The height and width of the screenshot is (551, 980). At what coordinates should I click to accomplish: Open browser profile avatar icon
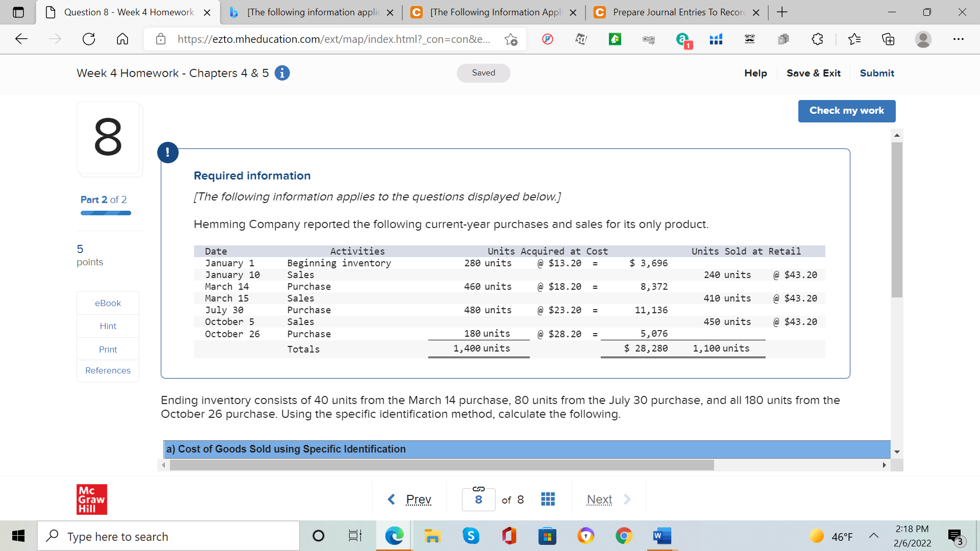tap(923, 39)
